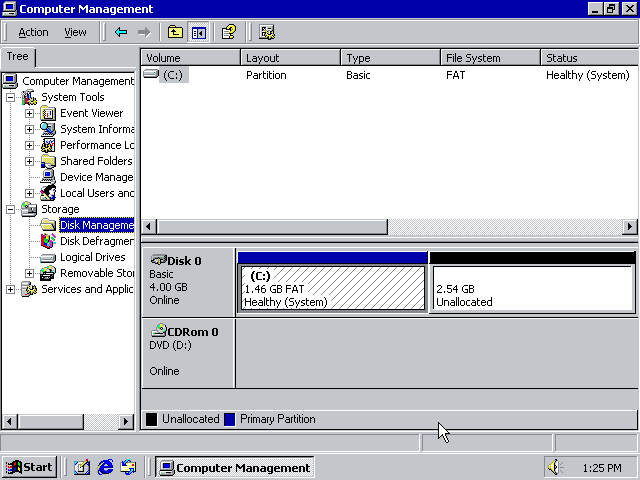This screenshot has width=640, height=480.
Task: Click the volume list right scroll arrow
Action: point(630,227)
